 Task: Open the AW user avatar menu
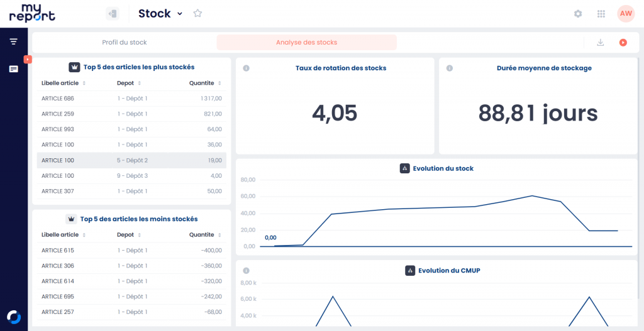point(626,14)
